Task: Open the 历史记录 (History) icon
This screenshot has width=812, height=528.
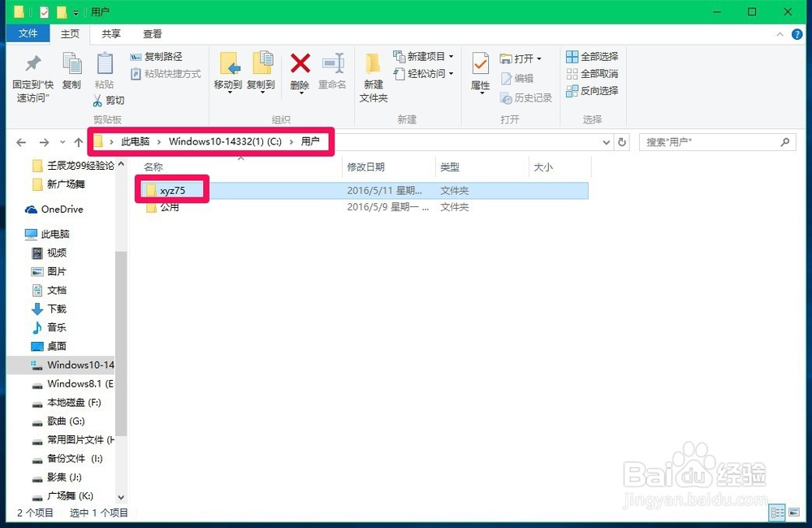Action: pyautogui.click(x=526, y=97)
